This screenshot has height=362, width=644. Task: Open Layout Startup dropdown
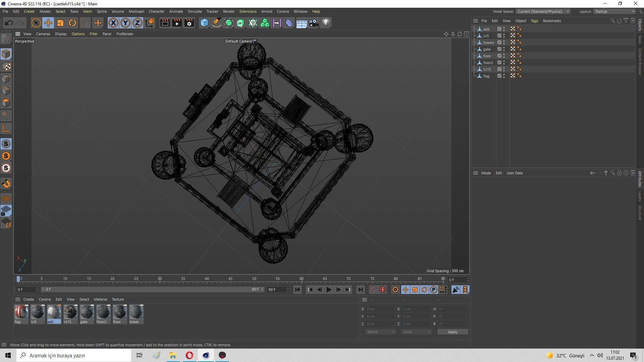tap(614, 11)
